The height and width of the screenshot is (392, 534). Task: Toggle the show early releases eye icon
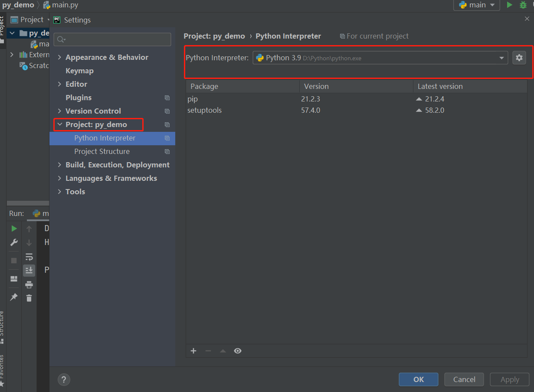238,351
